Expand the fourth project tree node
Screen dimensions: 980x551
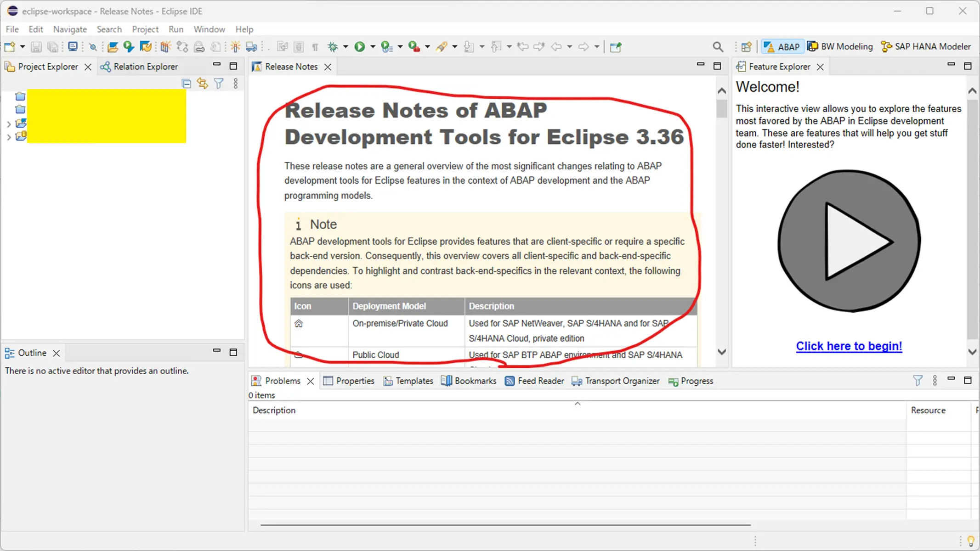coord(9,137)
